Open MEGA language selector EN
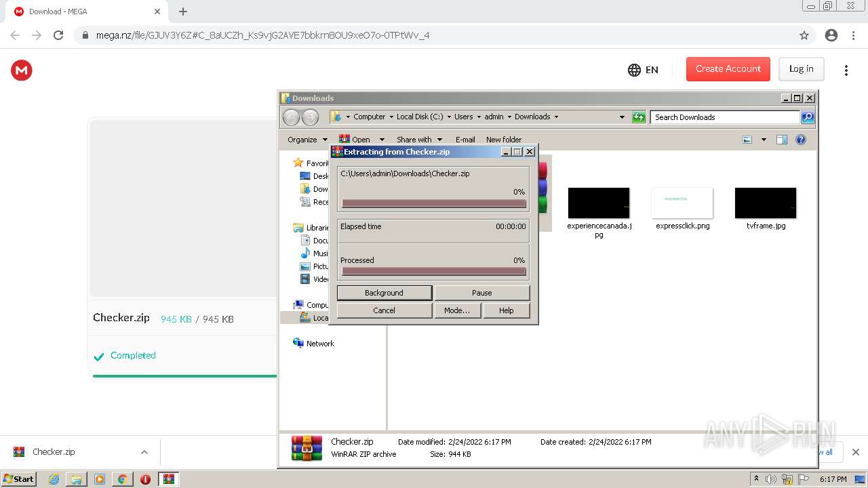 643,70
